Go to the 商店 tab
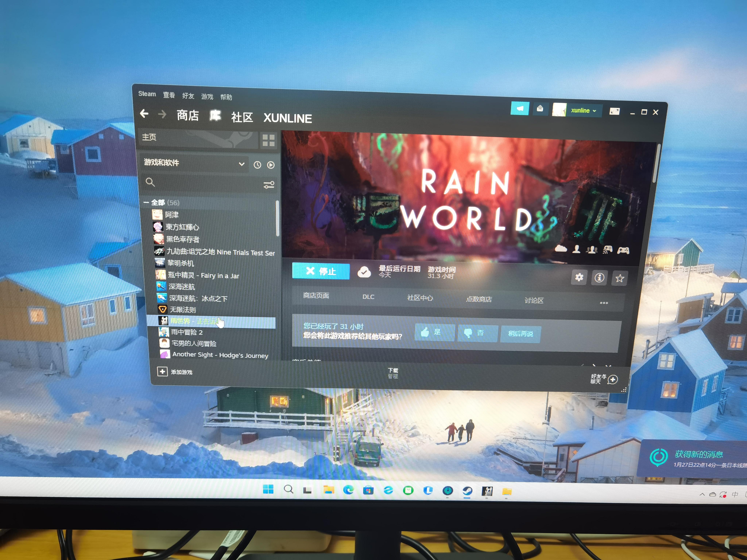This screenshot has height=560, width=747. 188,115
